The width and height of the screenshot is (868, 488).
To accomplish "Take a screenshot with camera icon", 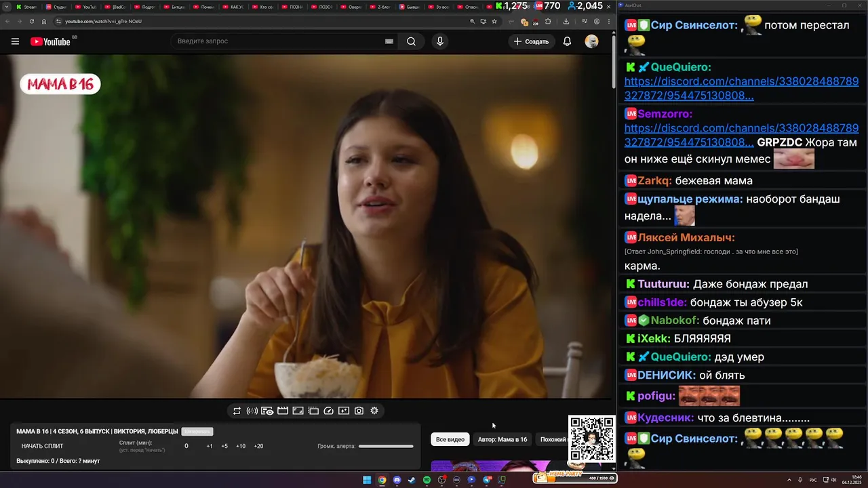I will tap(359, 411).
